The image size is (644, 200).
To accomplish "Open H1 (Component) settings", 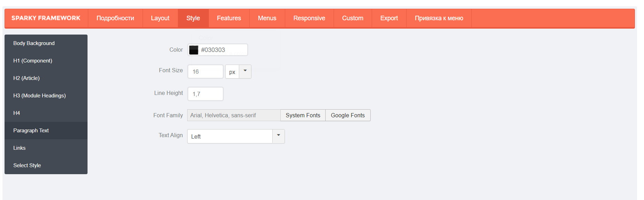I will pyautogui.click(x=46, y=61).
